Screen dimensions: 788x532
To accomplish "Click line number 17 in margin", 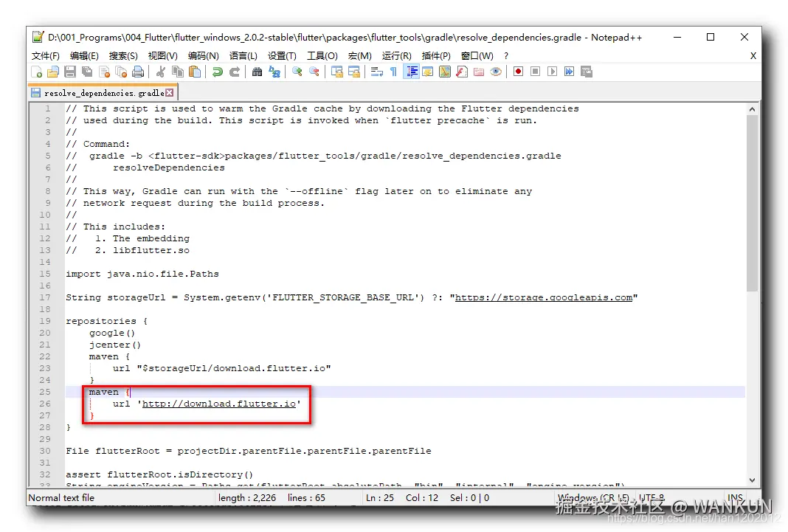I will tap(45, 297).
